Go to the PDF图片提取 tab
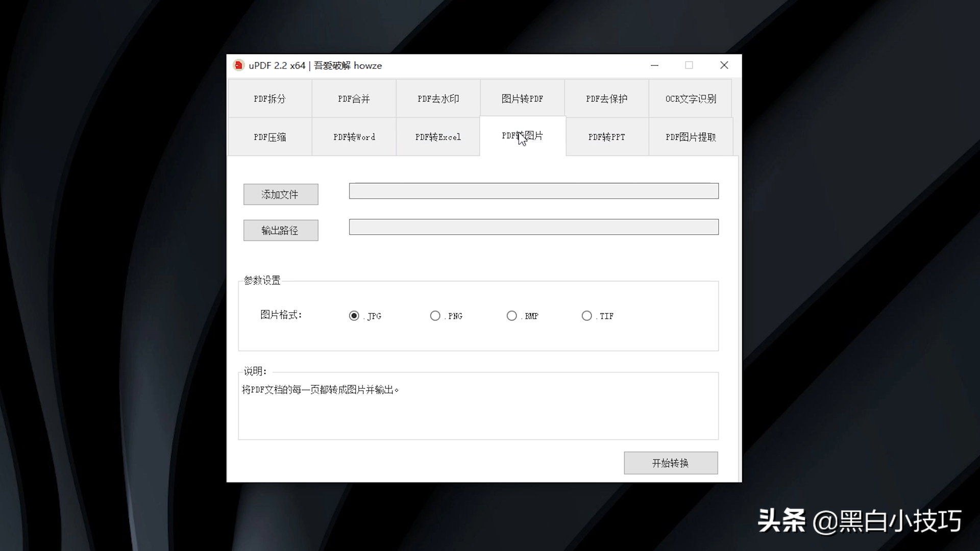 pos(691,137)
